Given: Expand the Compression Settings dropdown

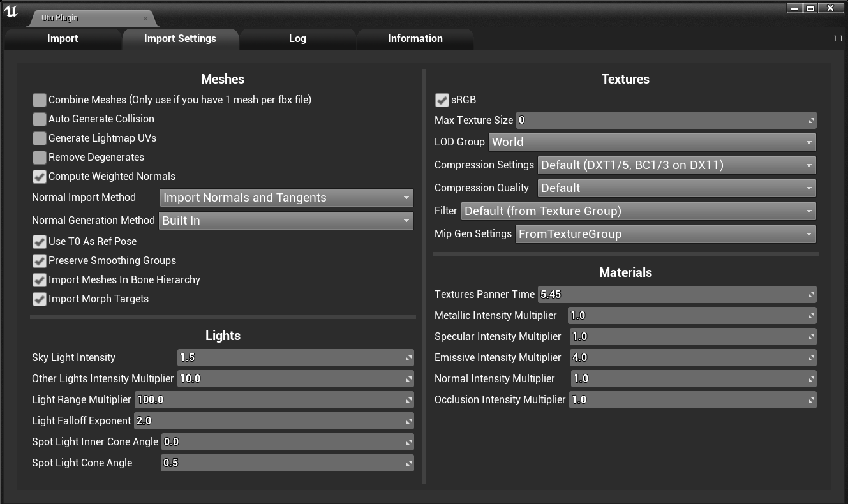Looking at the screenshot, I should [x=808, y=165].
